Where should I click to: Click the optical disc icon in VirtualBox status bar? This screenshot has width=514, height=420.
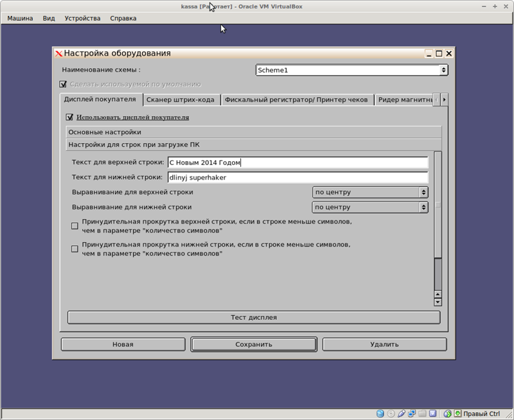pyautogui.click(x=391, y=414)
